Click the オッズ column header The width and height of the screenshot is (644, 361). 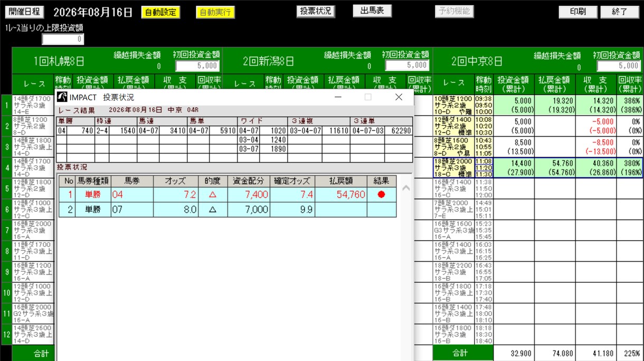pos(176,181)
